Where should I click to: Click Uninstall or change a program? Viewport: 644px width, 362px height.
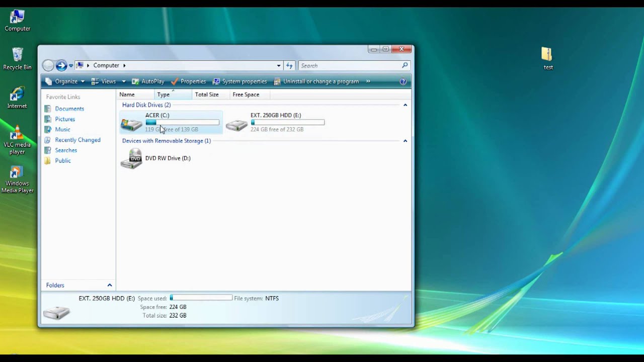coord(316,81)
